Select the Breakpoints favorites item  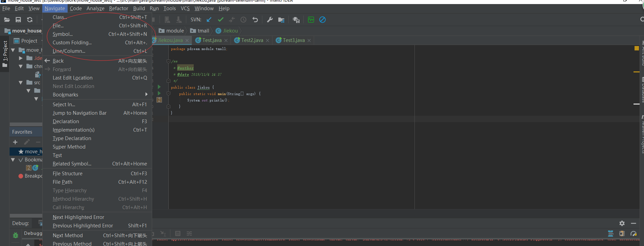coord(30,176)
